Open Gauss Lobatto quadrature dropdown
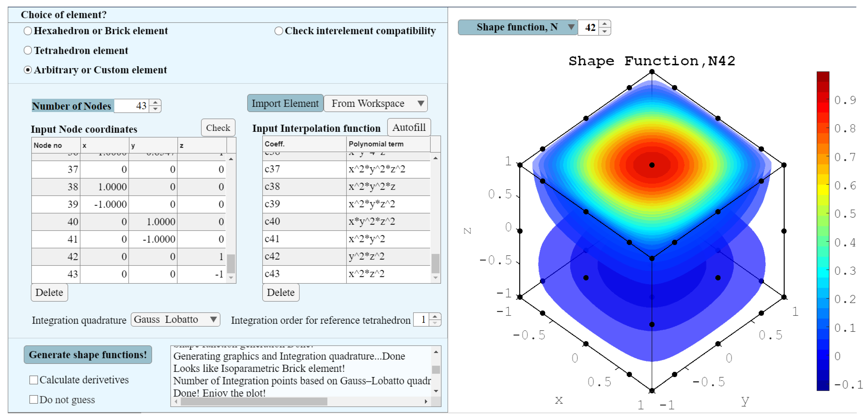The height and width of the screenshot is (419, 868). tap(175, 319)
